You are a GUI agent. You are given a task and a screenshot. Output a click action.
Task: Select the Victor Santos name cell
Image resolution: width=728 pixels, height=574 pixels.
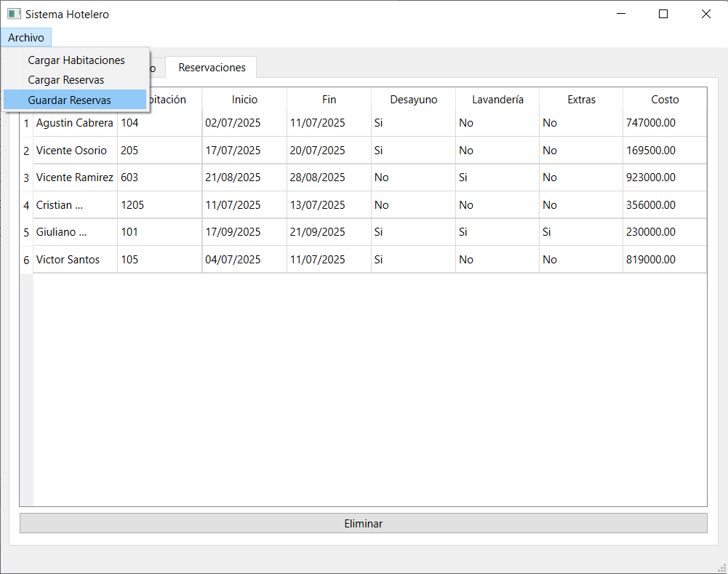click(75, 260)
